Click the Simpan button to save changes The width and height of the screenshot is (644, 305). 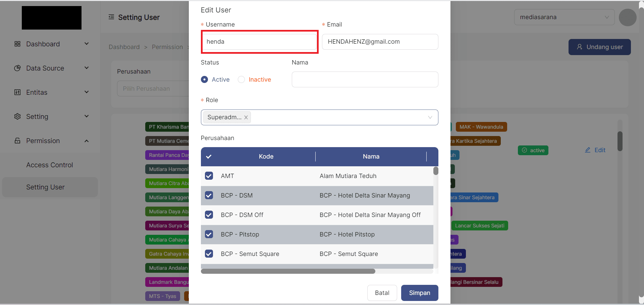tap(419, 293)
